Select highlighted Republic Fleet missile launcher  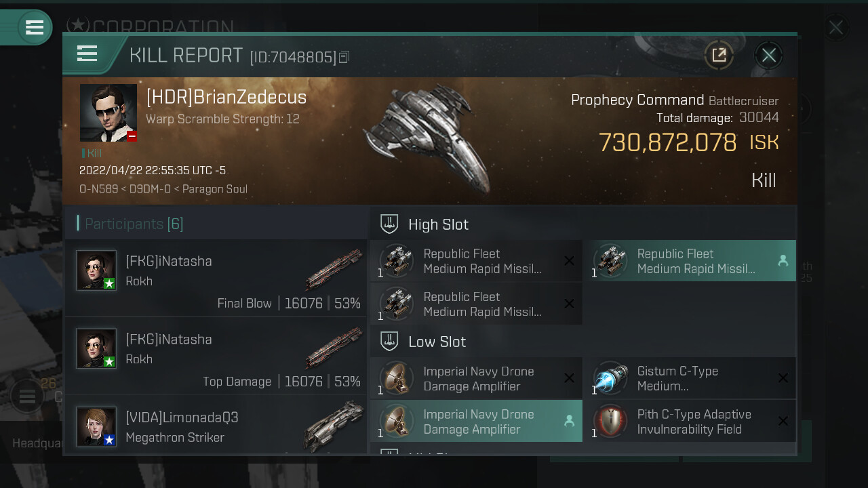point(689,261)
